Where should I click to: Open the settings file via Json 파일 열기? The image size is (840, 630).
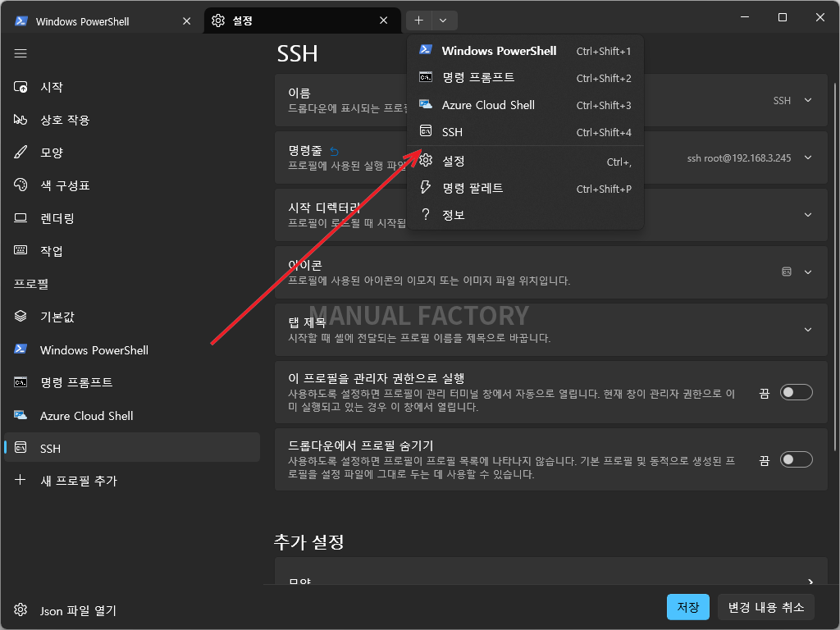[132, 610]
